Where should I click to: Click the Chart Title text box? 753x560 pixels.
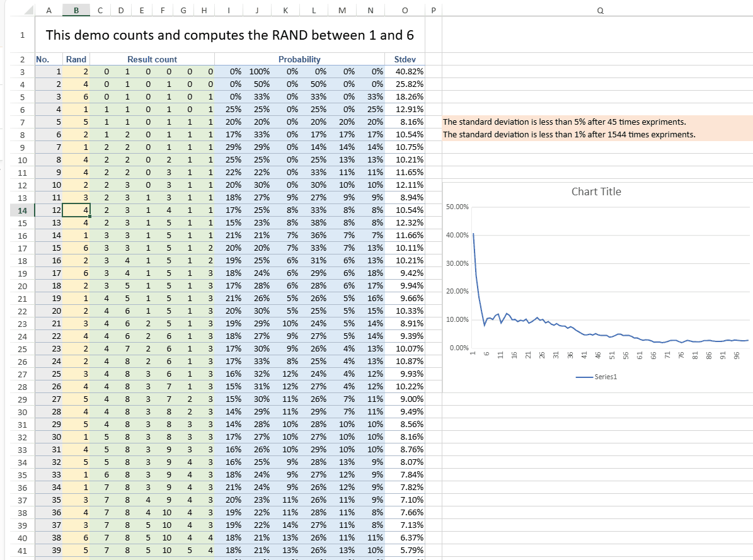tap(596, 191)
